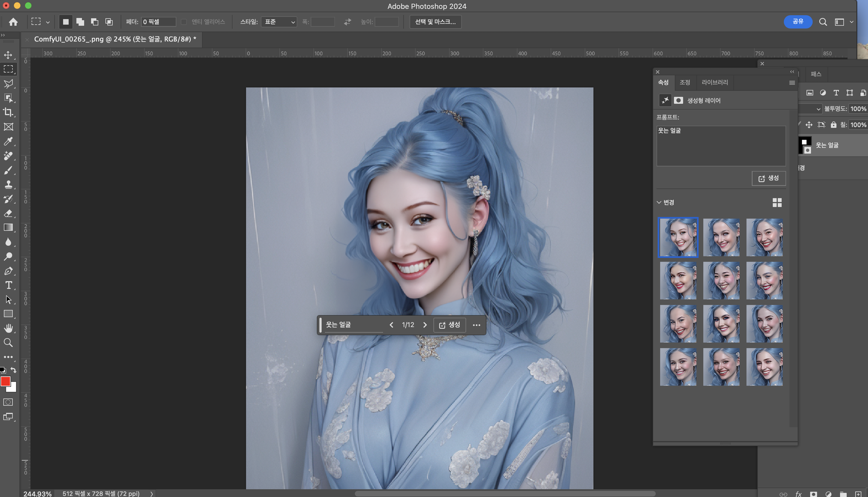The height and width of the screenshot is (497, 868).
Task: Select the Hand tool
Action: tap(8, 328)
